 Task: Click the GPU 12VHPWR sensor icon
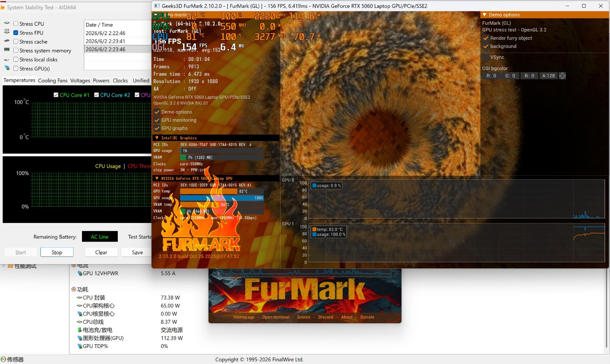click(x=80, y=273)
